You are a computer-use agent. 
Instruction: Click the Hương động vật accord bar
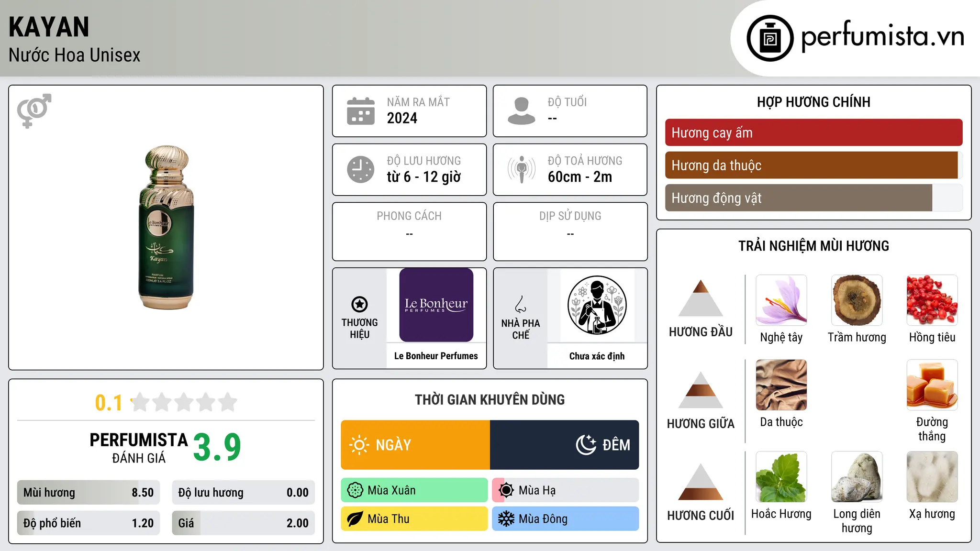813,198
